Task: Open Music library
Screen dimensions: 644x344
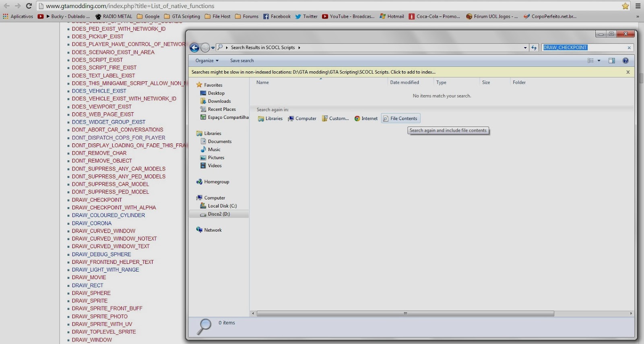Action: 210,149
